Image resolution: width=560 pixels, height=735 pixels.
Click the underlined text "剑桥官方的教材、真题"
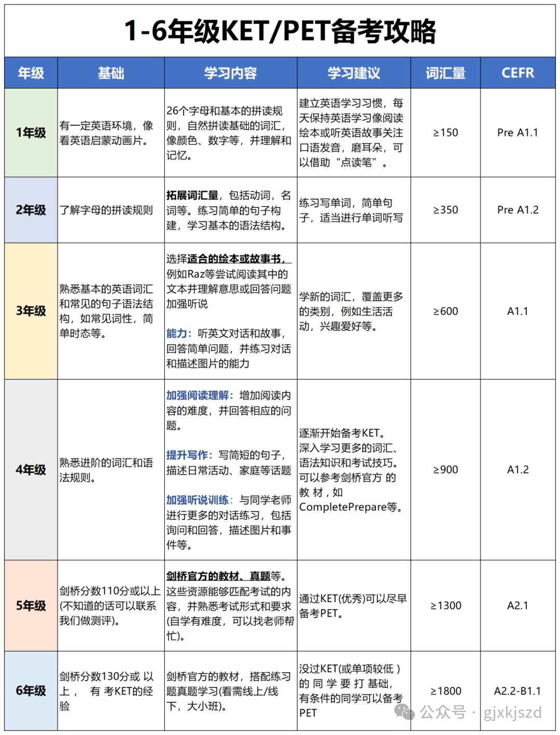coord(218,576)
